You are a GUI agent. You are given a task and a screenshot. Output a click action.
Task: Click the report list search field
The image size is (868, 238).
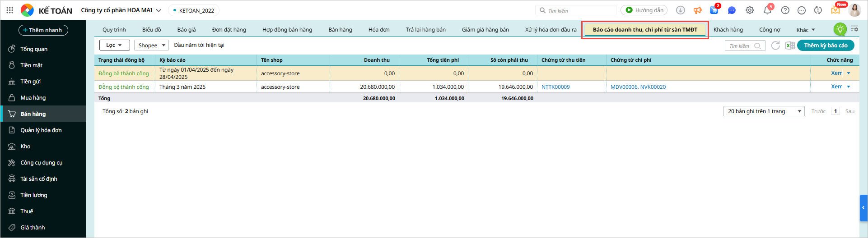[741, 46]
